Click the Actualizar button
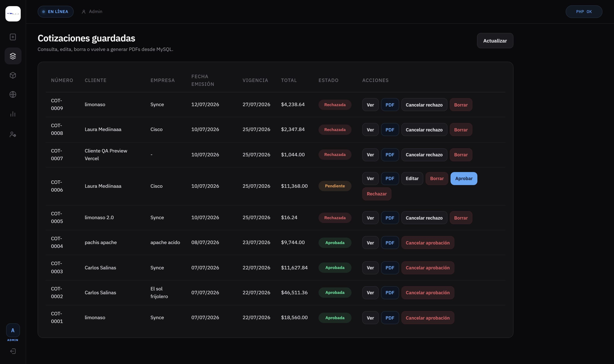This screenshot has height=364, width=614. (x=495, y=41)
